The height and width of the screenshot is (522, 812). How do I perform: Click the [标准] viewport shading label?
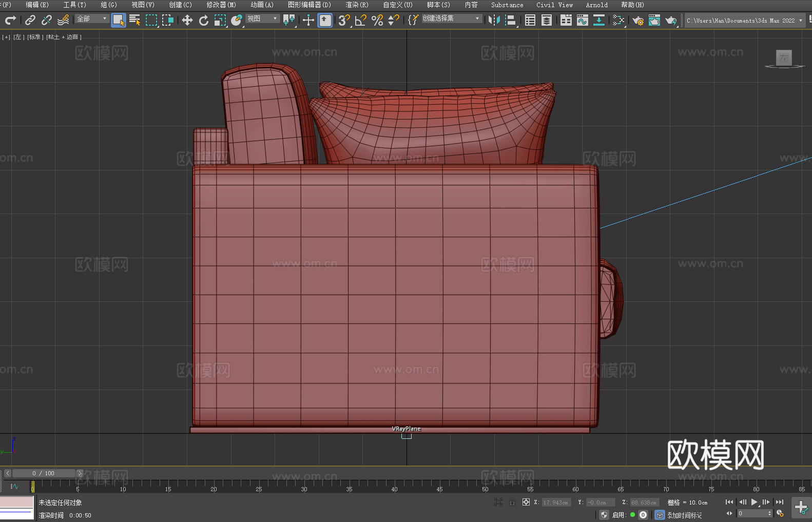click(x=35, y=37)
